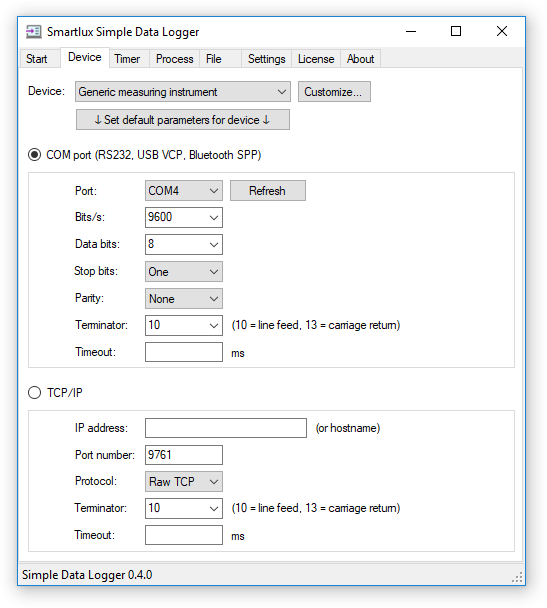Expand the Data bits dropdown
Image resolution: width=547 pixels, height=608 pixels.
pyautogui.click(x=184, y=244)
